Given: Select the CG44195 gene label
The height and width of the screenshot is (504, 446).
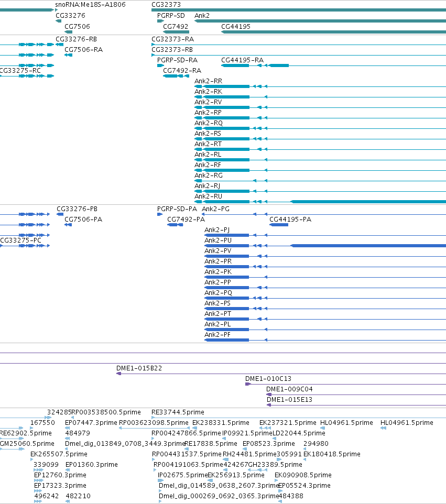Looking at the screenshot, I should click(x=236, y=27).
